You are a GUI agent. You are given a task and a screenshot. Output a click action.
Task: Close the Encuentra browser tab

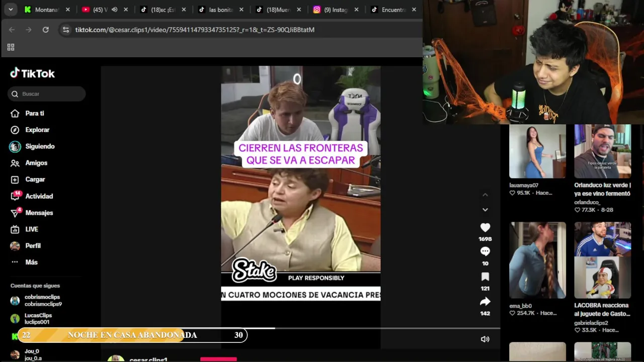click(x=414, y=10)
